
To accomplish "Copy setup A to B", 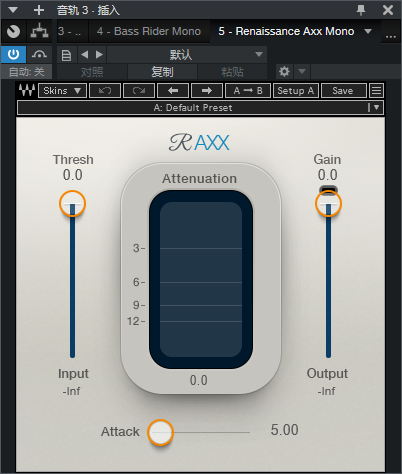I will (x=248, y=91).
